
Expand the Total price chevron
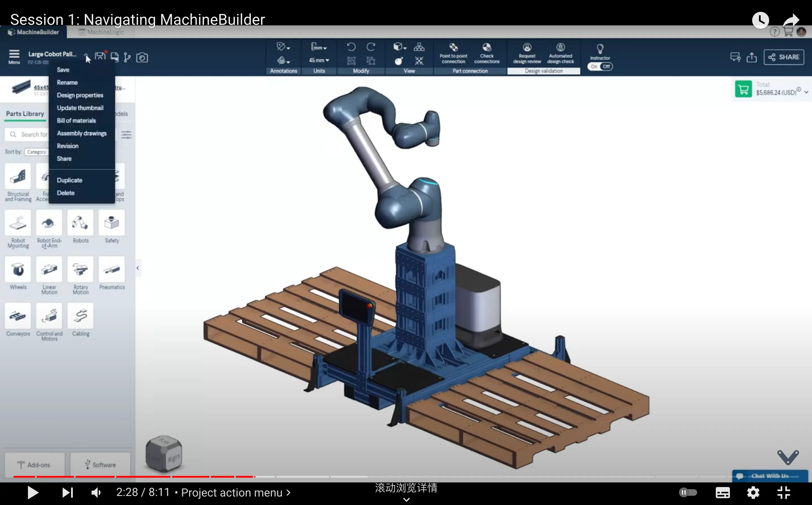coord(806,92)
